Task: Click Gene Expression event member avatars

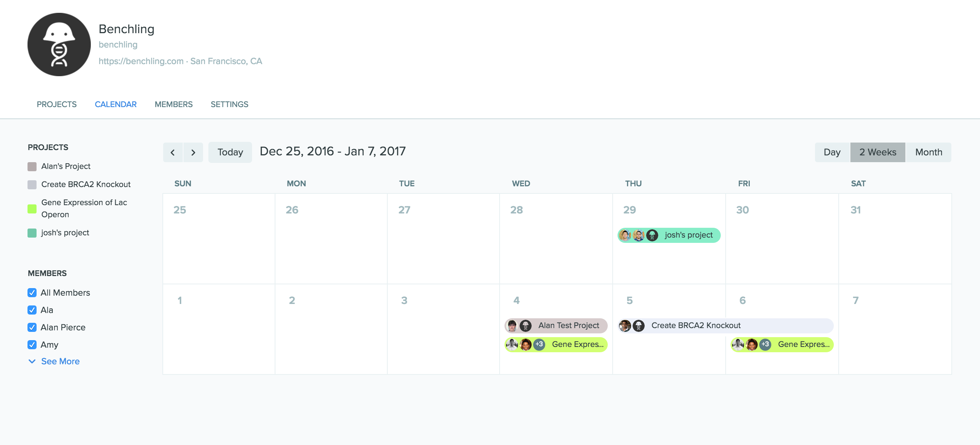Action: pyautogui.click(x=525, y=344)
